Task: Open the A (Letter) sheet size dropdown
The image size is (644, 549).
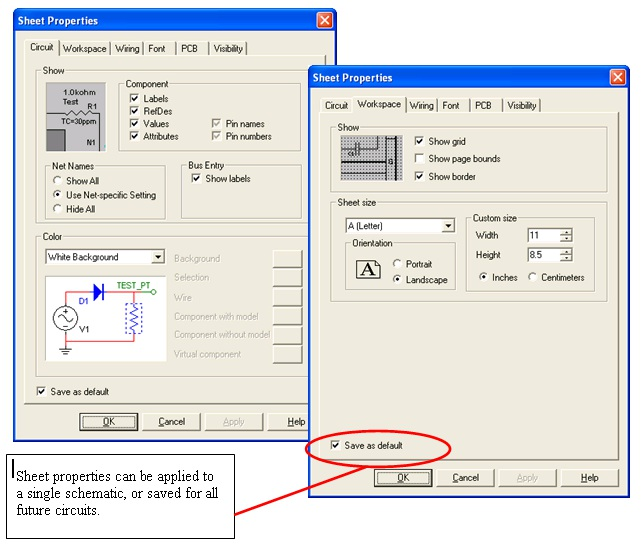Action: coord(448,226)
